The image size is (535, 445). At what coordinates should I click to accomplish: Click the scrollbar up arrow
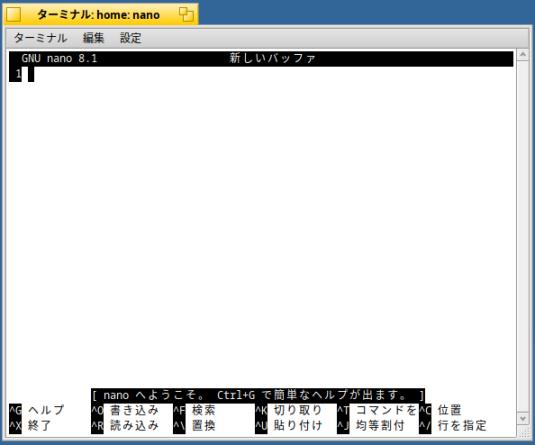pos(523,55)
